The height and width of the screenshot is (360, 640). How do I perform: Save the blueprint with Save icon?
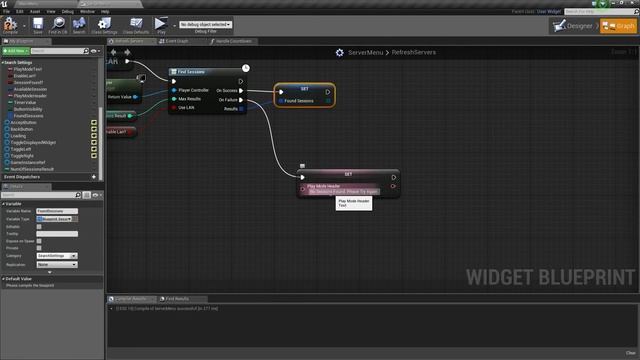pyautogui.click(x=38, y=26)
